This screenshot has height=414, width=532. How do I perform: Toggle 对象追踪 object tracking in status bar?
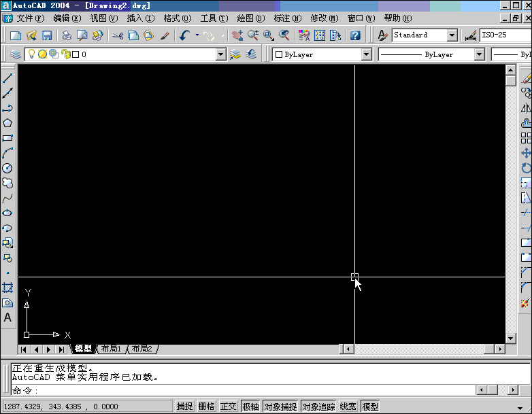[318, 407]
